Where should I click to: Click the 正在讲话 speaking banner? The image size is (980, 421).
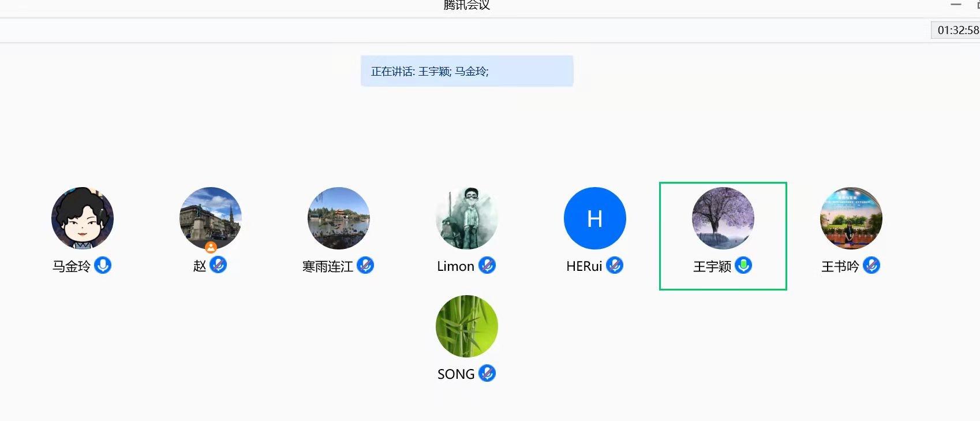467,71
